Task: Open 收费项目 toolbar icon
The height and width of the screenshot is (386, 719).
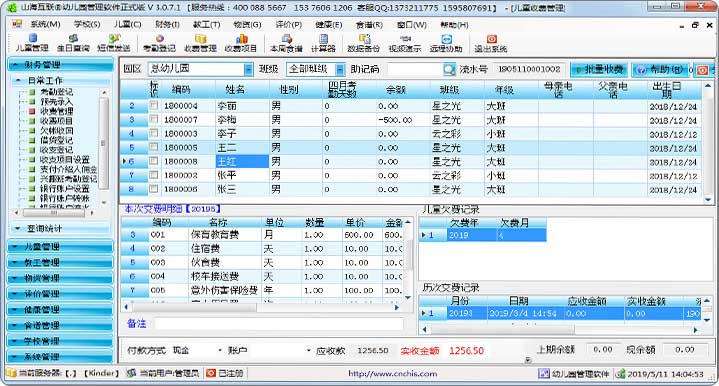Action: pos(241,43)
